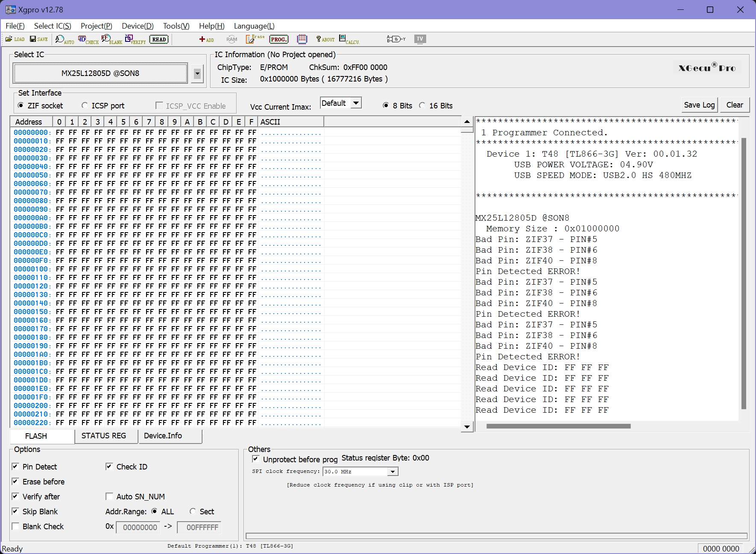Screen dimensions: 756x554
Task: Click the Clear log button
Action: (x=735, y=105)
